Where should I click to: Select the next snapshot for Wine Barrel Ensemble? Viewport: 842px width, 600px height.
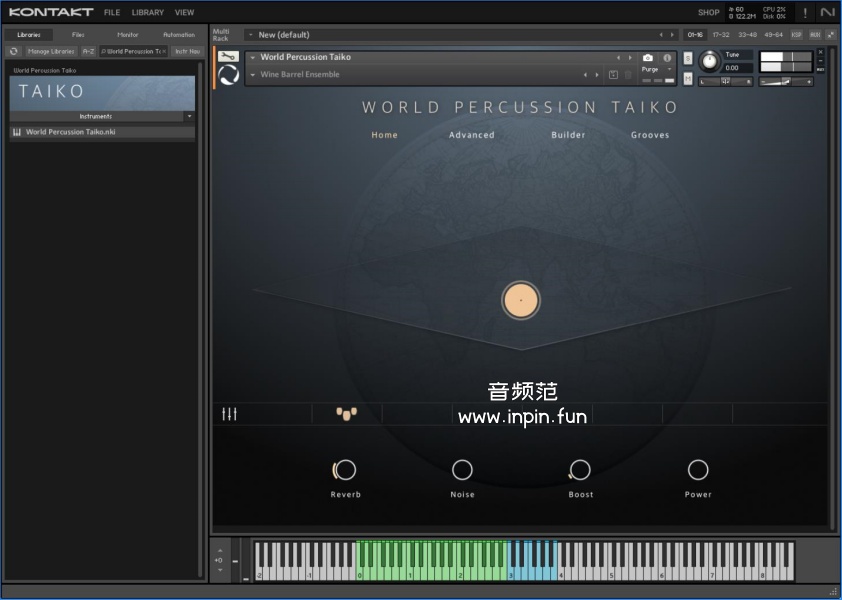click(x=597, y=75)
